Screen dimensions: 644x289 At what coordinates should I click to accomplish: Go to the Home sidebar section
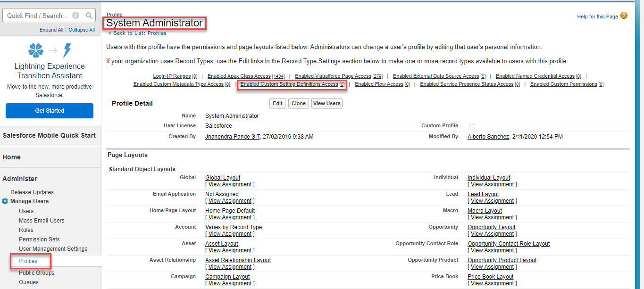point(11,157)
